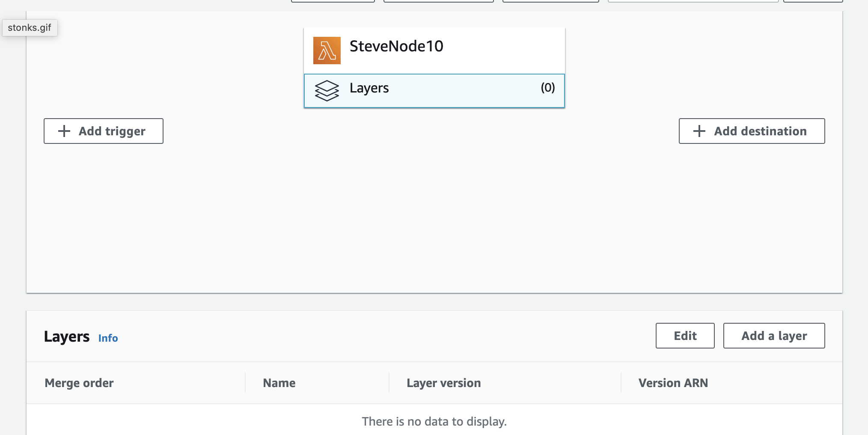
Task: Click the divider between Merge order and Name
Action: pos(245,383)
